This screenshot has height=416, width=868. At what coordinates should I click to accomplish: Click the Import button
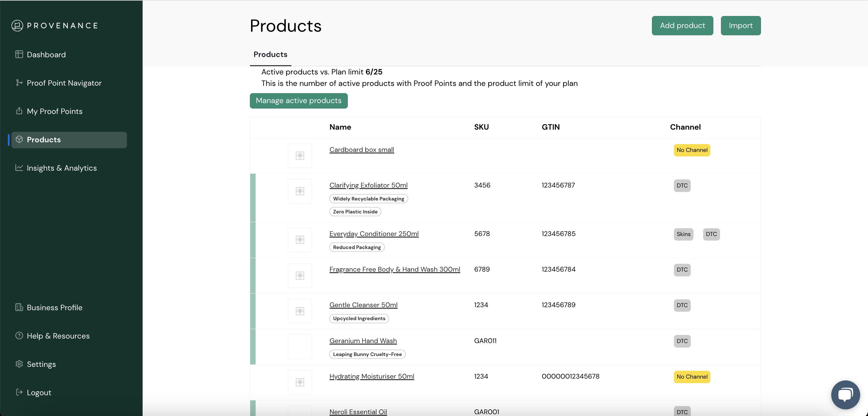[x=741, y=26]
